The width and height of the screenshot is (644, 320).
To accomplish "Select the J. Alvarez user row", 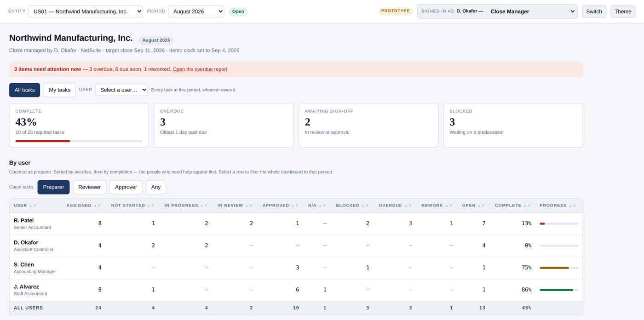I will tap(296, 290).
